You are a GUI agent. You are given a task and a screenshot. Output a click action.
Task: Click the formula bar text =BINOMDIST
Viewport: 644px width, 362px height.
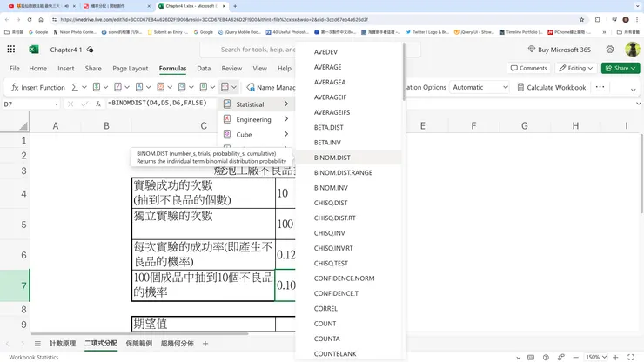click(158, 103)
